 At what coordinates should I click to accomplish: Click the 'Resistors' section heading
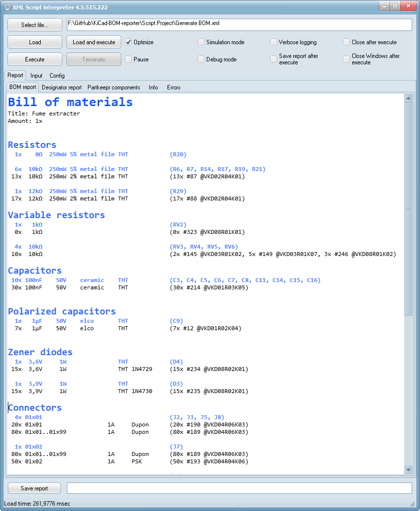point(32,144)
